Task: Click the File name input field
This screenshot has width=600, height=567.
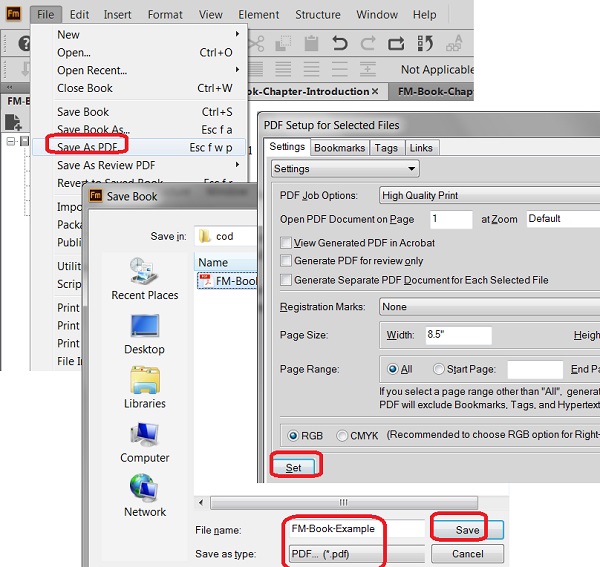Action: point(356,529)
